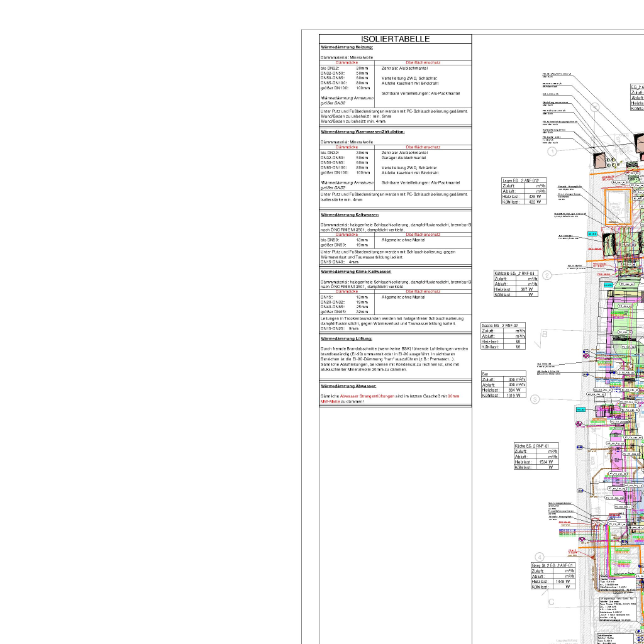The image size is (644, 644).
Task: Click grid axis circle marker '1'
Action: (x=552, y=152)
